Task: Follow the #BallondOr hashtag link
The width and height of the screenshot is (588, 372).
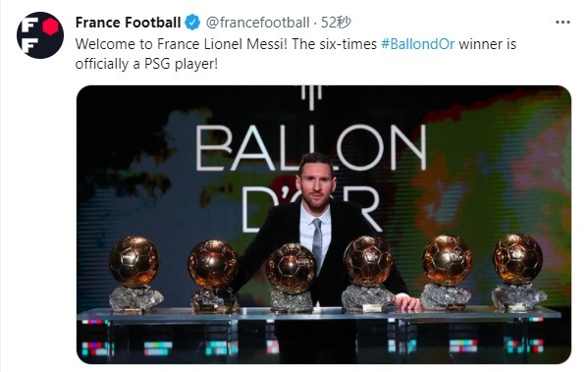Action: coord(418,44)
